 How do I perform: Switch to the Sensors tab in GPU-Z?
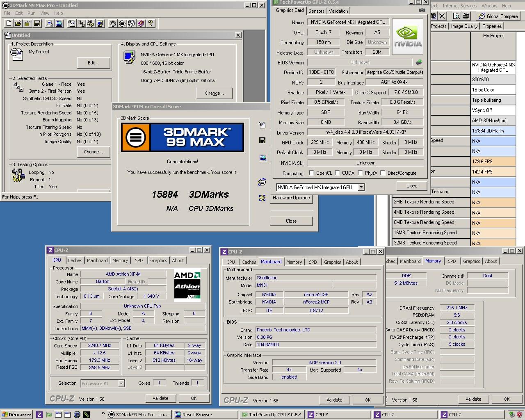pyautogui.click(x=316, y=11)
